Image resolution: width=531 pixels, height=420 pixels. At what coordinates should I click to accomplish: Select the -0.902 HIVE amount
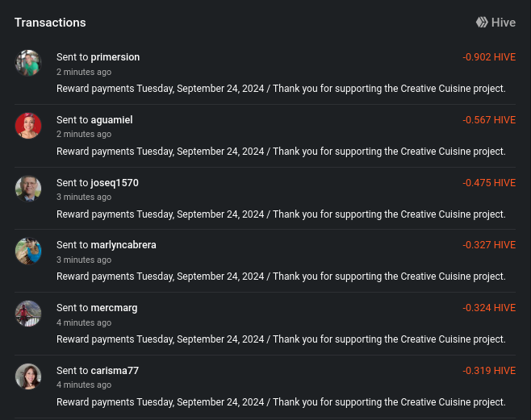(489, 57)
